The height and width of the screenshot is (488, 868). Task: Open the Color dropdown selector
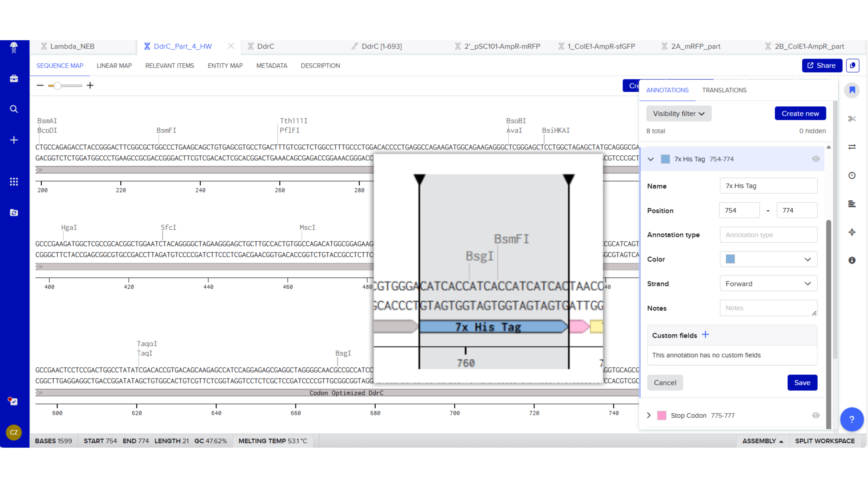tap(768, 259)
